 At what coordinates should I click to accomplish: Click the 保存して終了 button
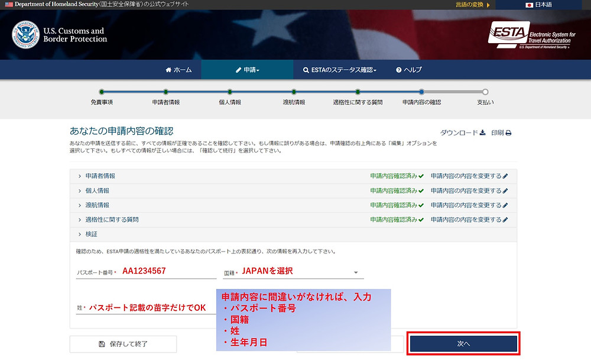tap(124, 344)
